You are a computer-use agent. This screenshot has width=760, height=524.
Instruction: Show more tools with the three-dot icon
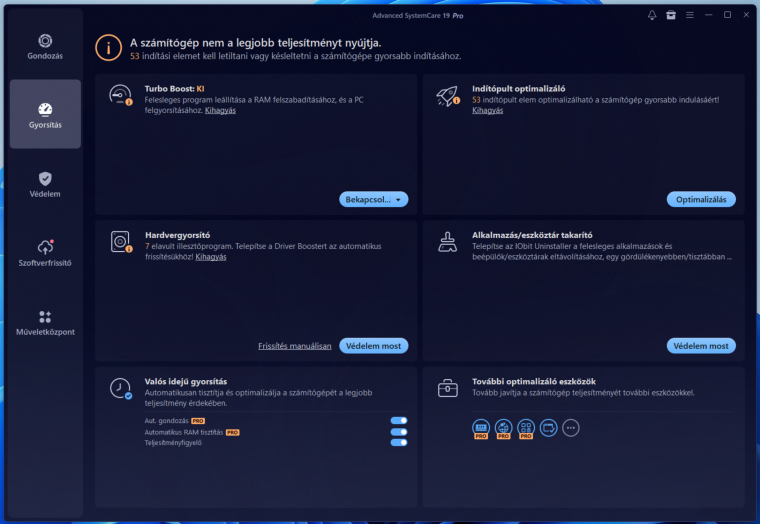click(x=571, y=428)
